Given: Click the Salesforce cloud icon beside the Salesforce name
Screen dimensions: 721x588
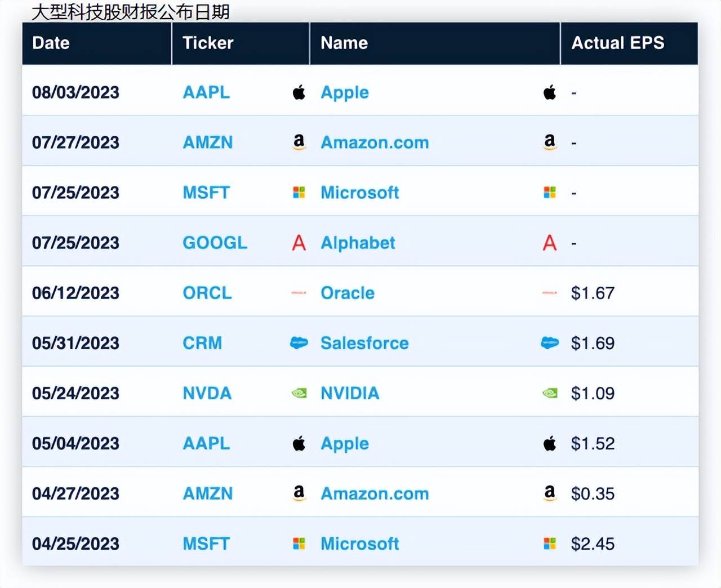Looking at the screenshot, I should coord(299,342).
